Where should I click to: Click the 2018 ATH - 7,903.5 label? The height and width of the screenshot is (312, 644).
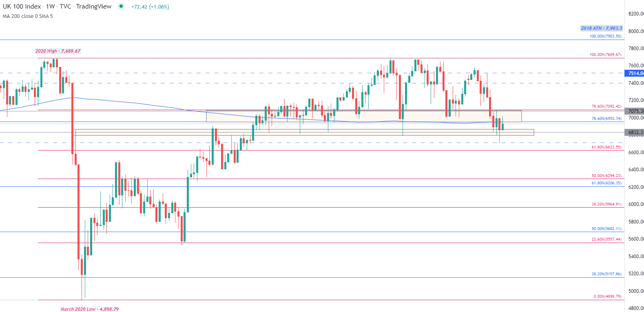(602, 28)
